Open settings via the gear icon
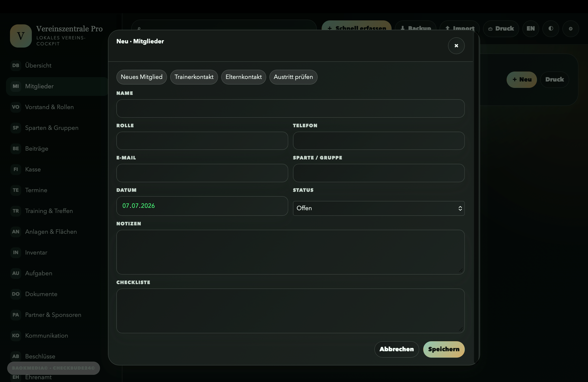Screen dimensions: 588x382 point(570,29)
